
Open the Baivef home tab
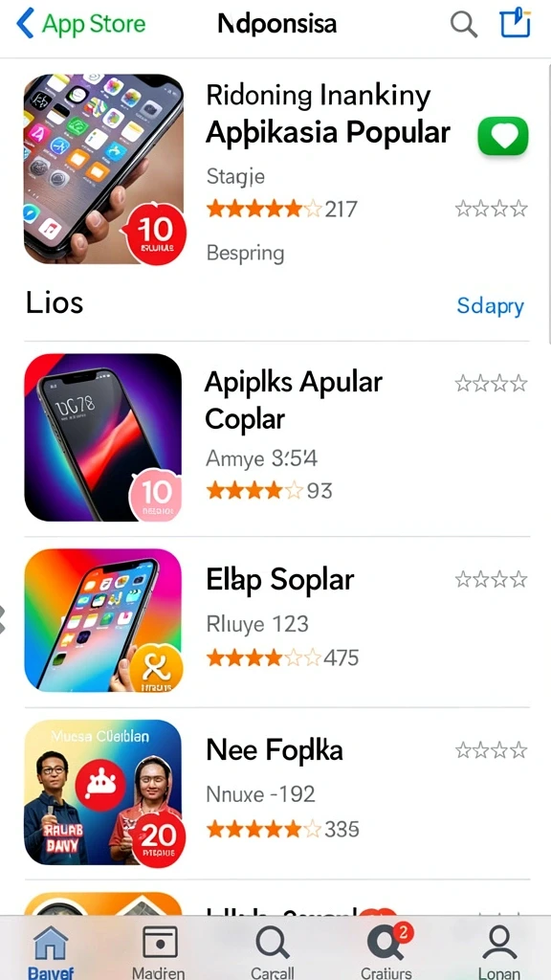[51, 952]
